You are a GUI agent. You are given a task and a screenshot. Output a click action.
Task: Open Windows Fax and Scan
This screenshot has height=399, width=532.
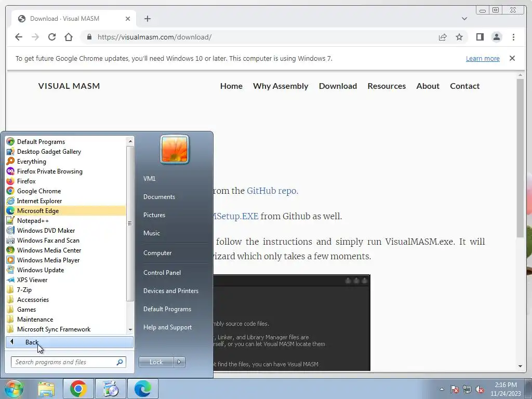pos(66,240)
